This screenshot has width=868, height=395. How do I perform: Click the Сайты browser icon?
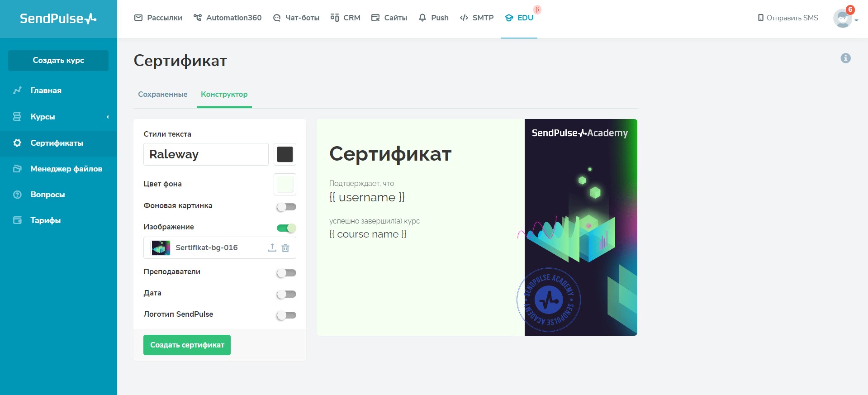point(375,18)
